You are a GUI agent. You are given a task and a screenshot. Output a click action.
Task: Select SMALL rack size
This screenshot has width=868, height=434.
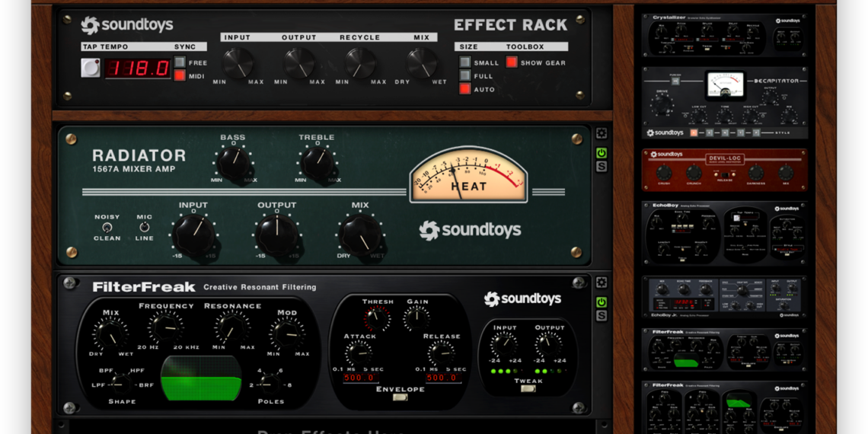(x=465, y=62)
